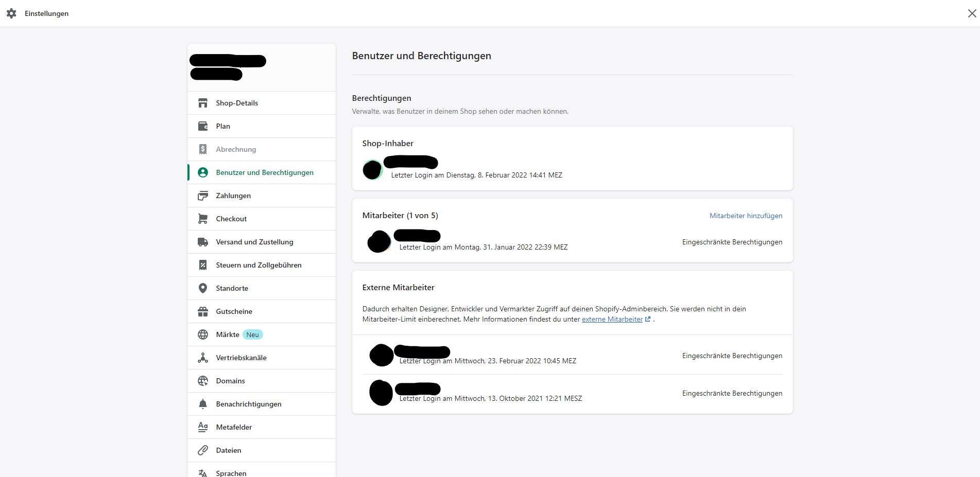Image resolution: width=980 pixels, height=477 pixels.
Task: Click the Vertriebskanäle channels icon
Action: pos(203,358)
